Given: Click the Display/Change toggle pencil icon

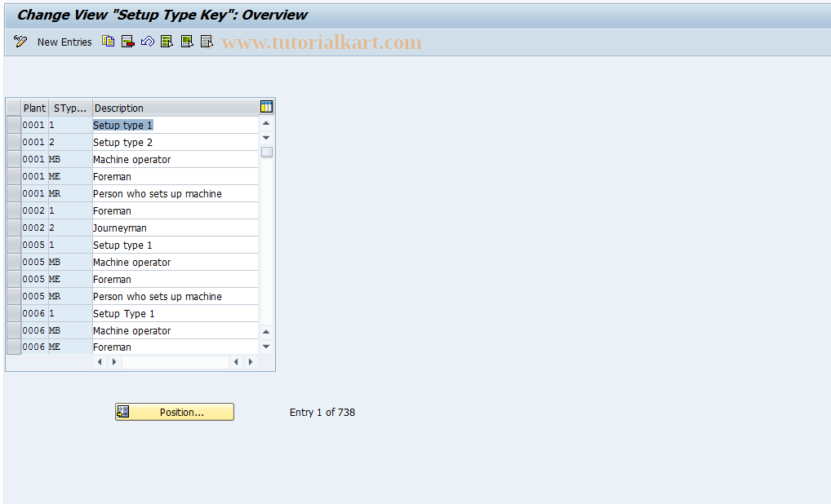Looking at the screenshot, I should click(x=20, y=42).
